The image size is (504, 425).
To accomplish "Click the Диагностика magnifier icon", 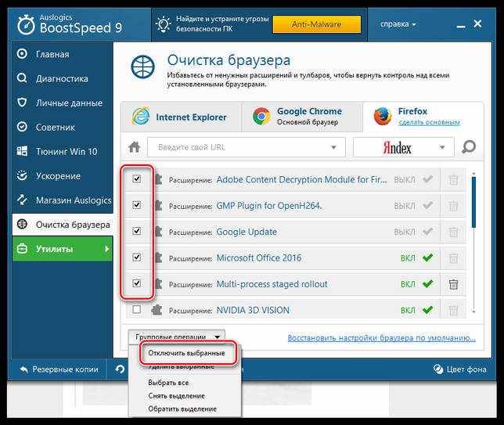I will click(22, 78).
